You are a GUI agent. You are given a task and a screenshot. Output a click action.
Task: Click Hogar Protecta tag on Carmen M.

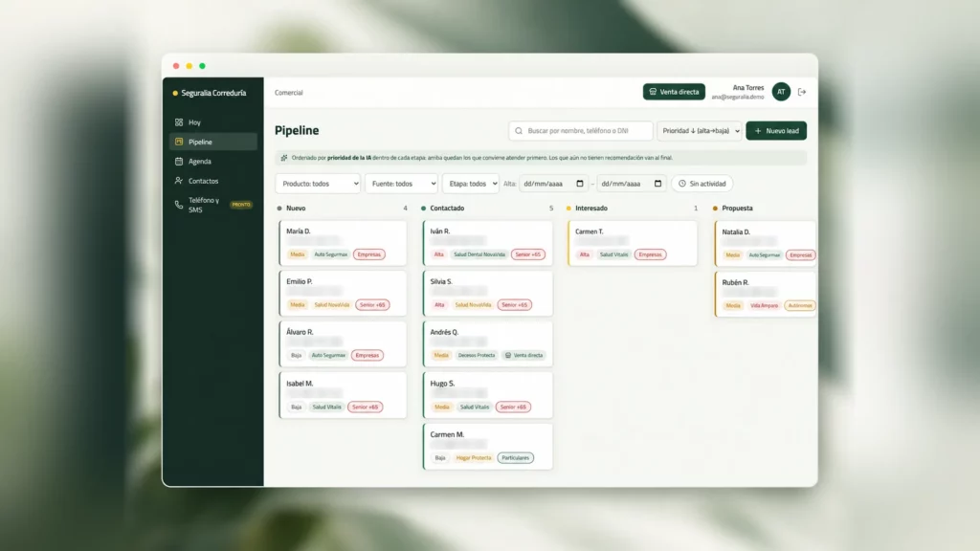tap(474, 458)
